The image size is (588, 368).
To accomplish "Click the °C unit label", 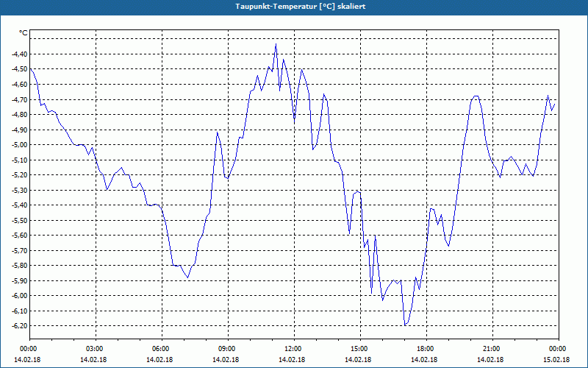I will point(23,33).
